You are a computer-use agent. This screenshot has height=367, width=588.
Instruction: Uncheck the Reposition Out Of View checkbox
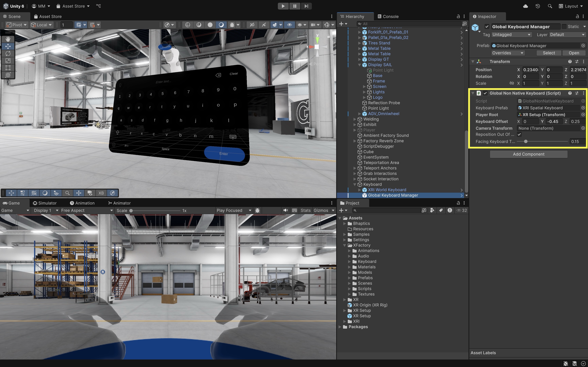click(519, 134)
